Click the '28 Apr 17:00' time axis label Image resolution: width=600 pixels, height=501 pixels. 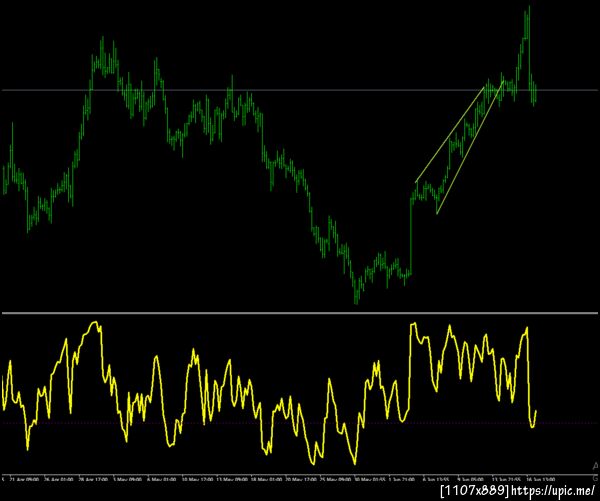(x=92, y=480)
